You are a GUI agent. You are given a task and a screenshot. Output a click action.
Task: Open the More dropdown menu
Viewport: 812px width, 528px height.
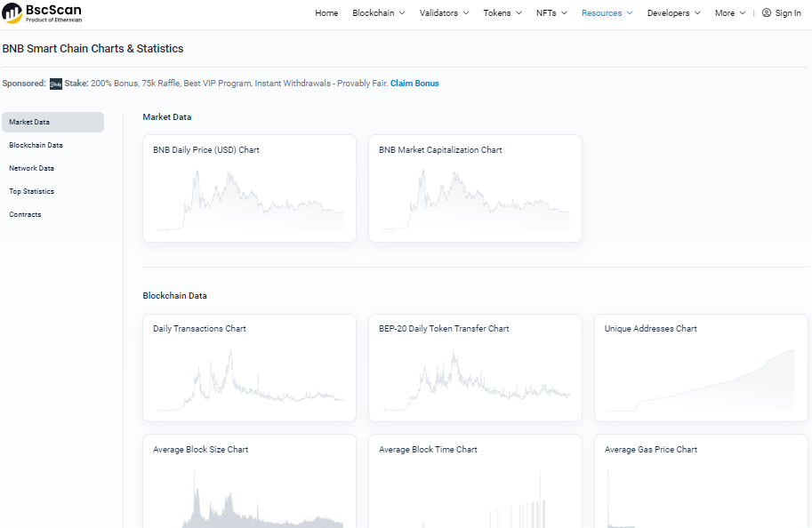(729, 13)
